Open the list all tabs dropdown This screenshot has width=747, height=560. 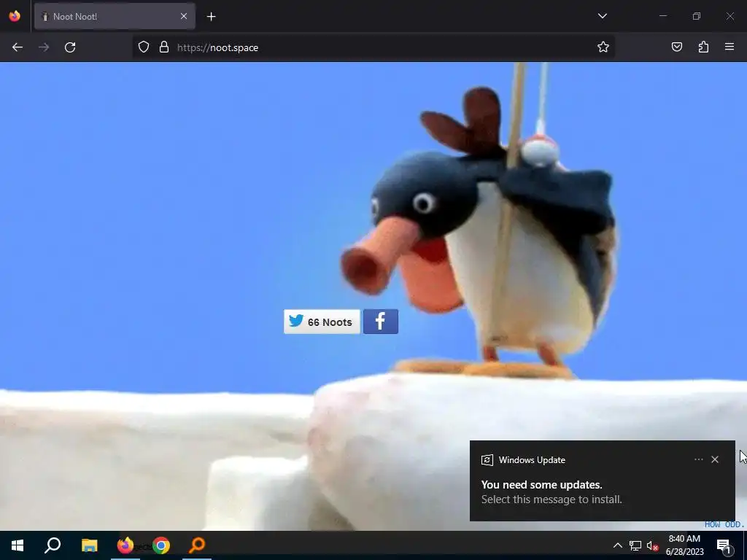pyautogui.click(x=602, y=16)
